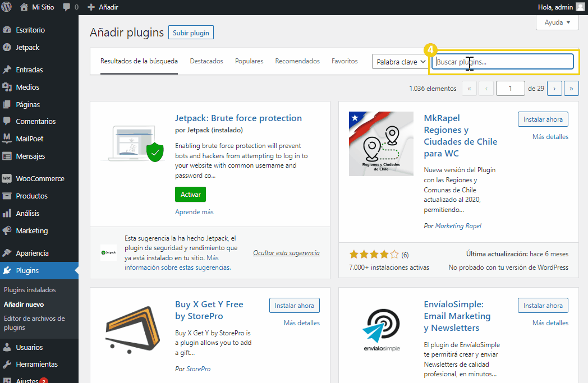
Task: Open Más información sobre estas sugerencias link
Action: click(178, 262)
